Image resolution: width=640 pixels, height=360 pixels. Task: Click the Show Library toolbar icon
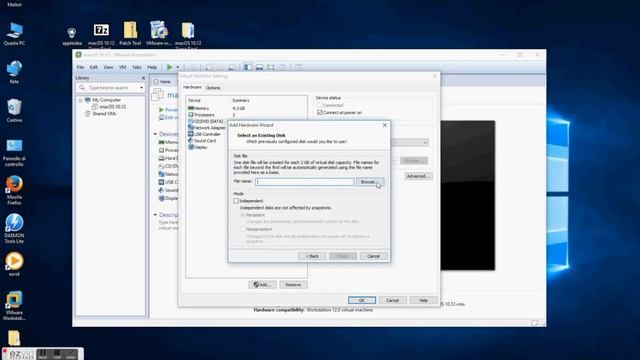(x=248, y=67)
